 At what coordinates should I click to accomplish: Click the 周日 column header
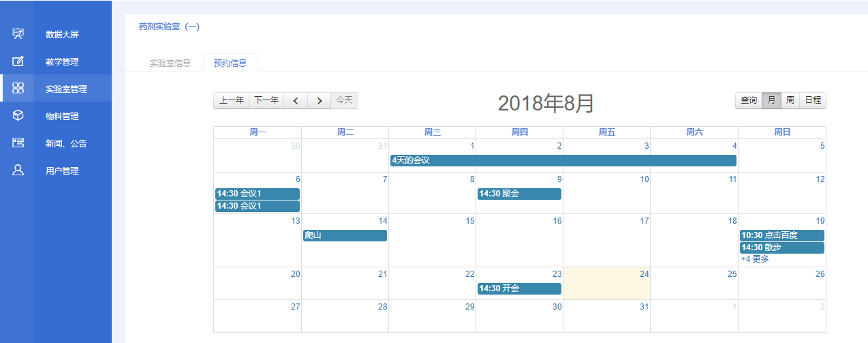782,132
